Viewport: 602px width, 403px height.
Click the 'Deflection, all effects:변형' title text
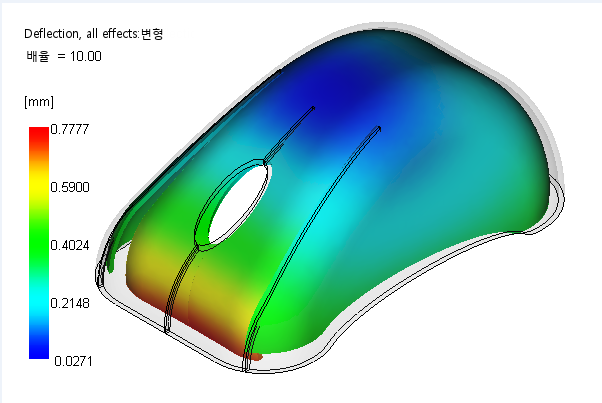pyautogui.click(x=94, y=34)
